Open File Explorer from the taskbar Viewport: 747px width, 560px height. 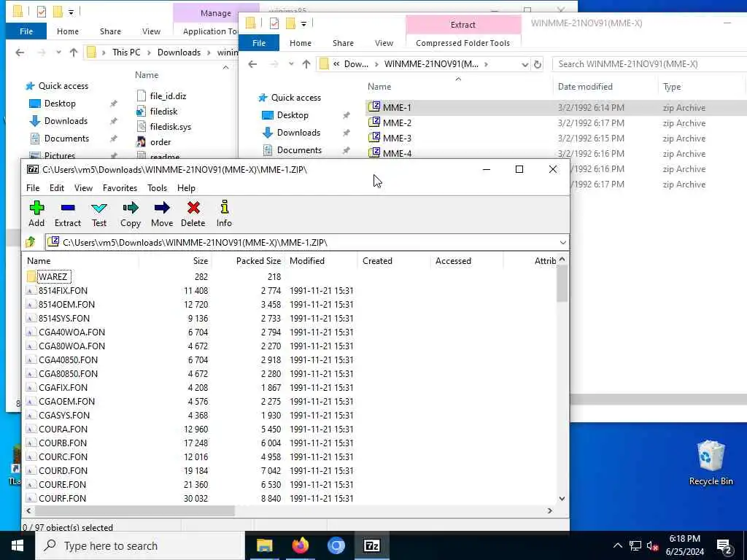[264, 545]
